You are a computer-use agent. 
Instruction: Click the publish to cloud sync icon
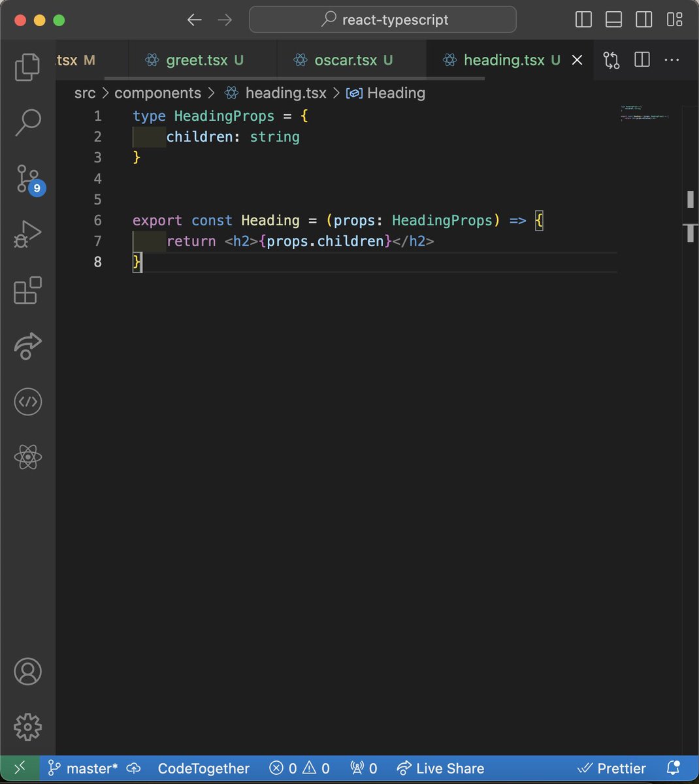(134, 768)
